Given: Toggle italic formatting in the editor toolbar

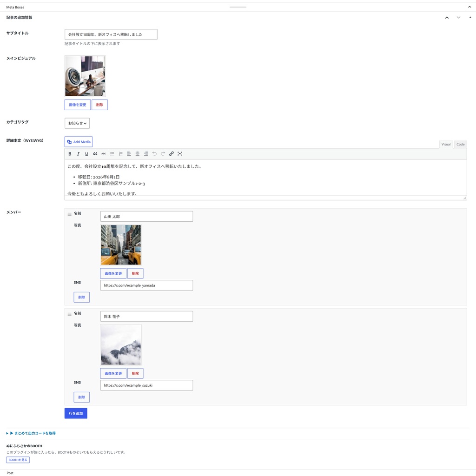Looking at the screenshot, I should coord(78,154).
